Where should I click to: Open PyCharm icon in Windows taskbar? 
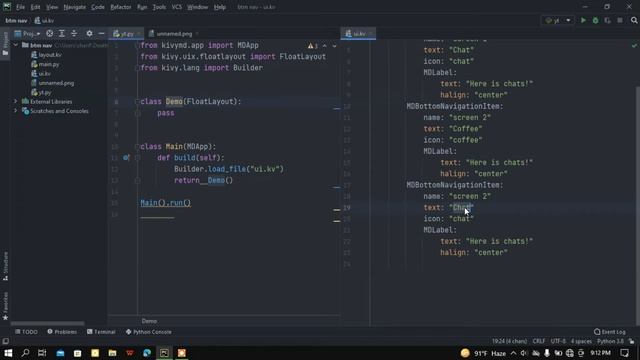click(164, 353)
